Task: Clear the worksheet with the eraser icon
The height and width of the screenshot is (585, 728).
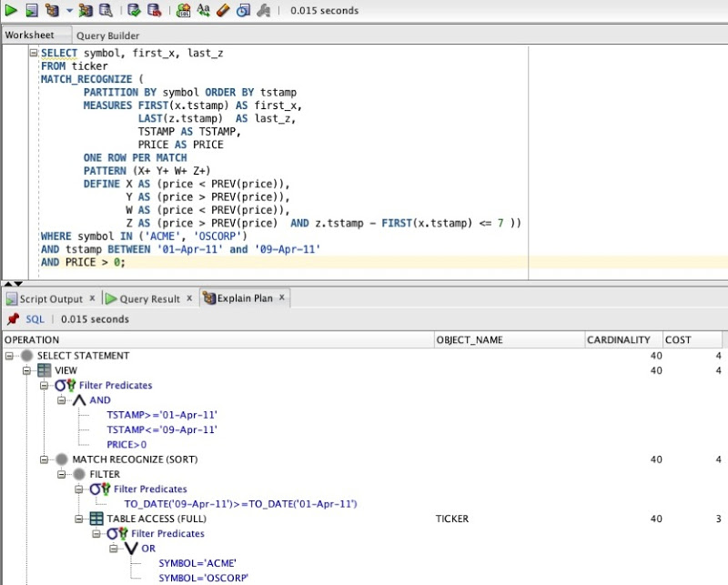Action: point(223,9)
